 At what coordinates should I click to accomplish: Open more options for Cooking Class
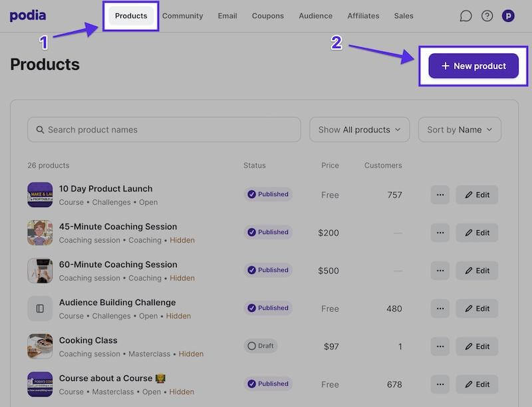tap(440, 346)
